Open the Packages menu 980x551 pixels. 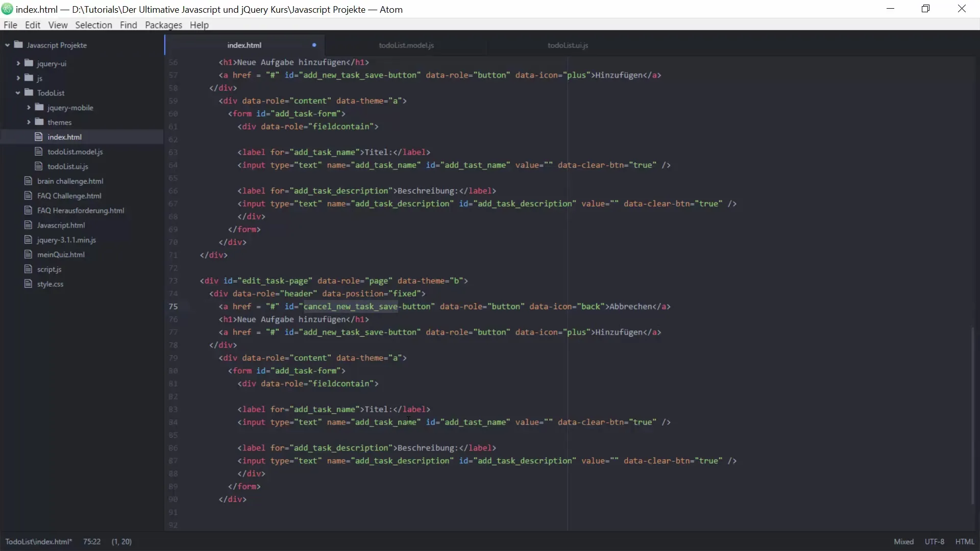point(163,25)
